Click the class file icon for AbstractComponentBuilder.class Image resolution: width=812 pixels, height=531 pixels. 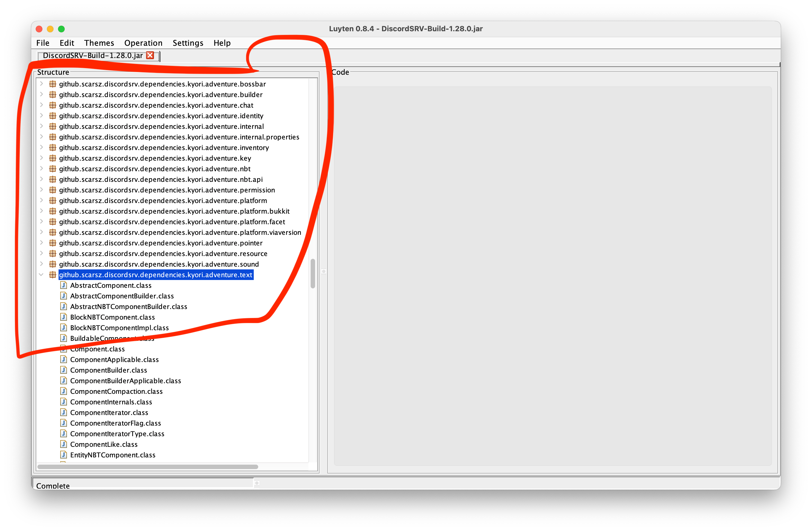tap(64, 296)
